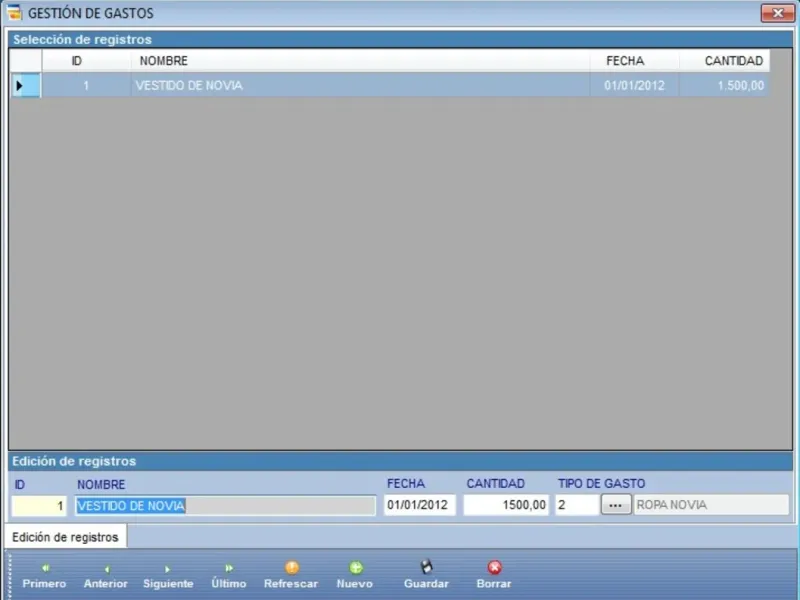Viewport: 800px width, 600px height.
Task: Click the VESTIDO DE NOVIA grid cell
Action: pos(360,85)
